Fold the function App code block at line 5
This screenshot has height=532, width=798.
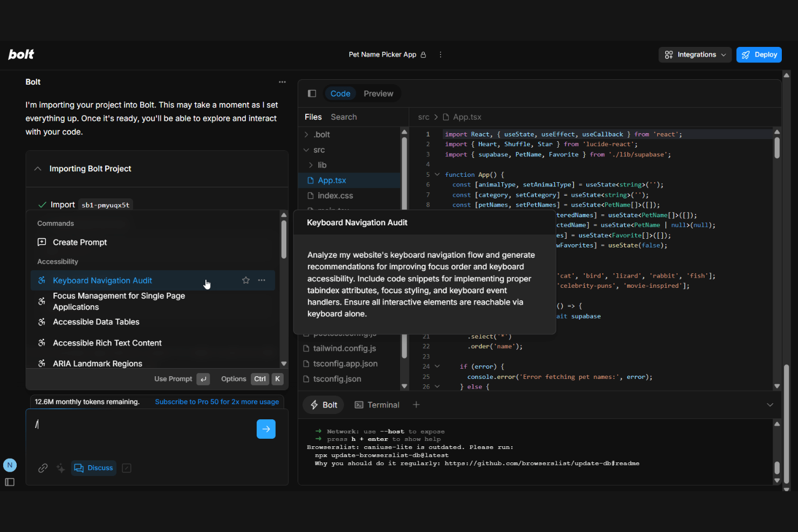pos(437,175)
